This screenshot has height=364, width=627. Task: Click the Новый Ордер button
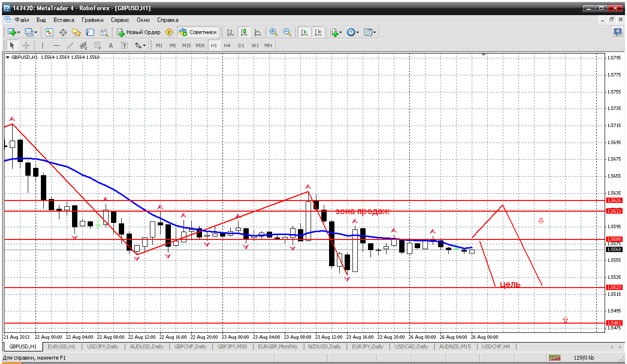pyautogui.click(x=139, y=32)
